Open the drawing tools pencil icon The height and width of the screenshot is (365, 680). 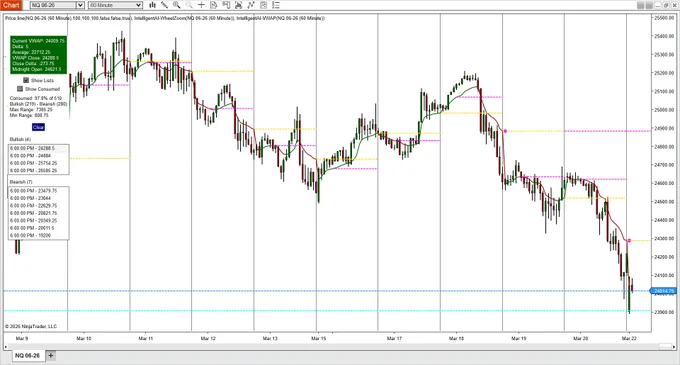point(164,5)
